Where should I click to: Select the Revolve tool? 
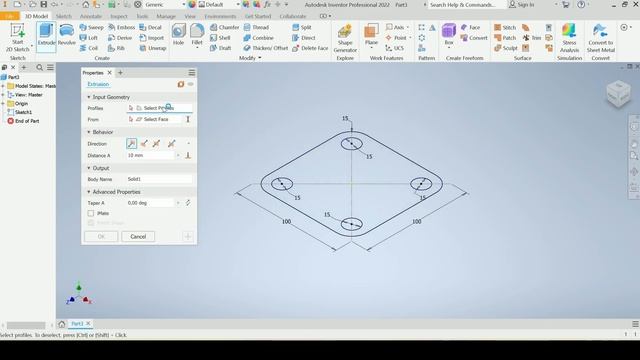67,35
